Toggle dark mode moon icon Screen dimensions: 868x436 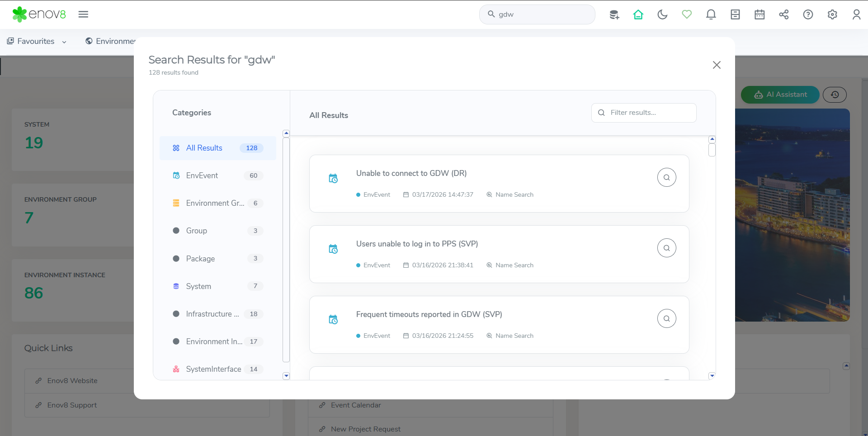(x=662, y=14)
